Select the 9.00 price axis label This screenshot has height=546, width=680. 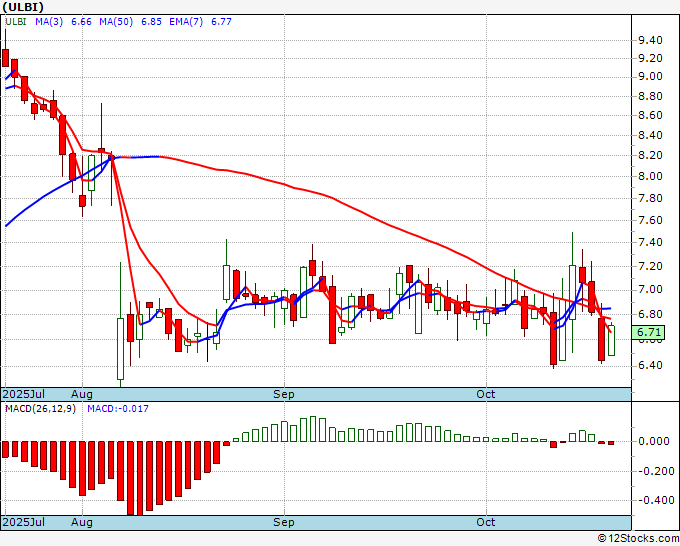click(651, 77)
